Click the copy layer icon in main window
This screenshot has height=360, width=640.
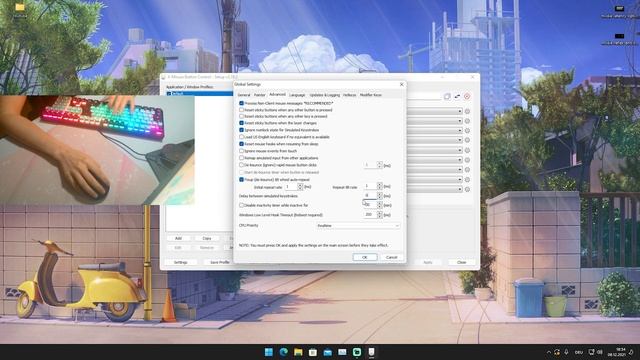(x=447, y=96)
